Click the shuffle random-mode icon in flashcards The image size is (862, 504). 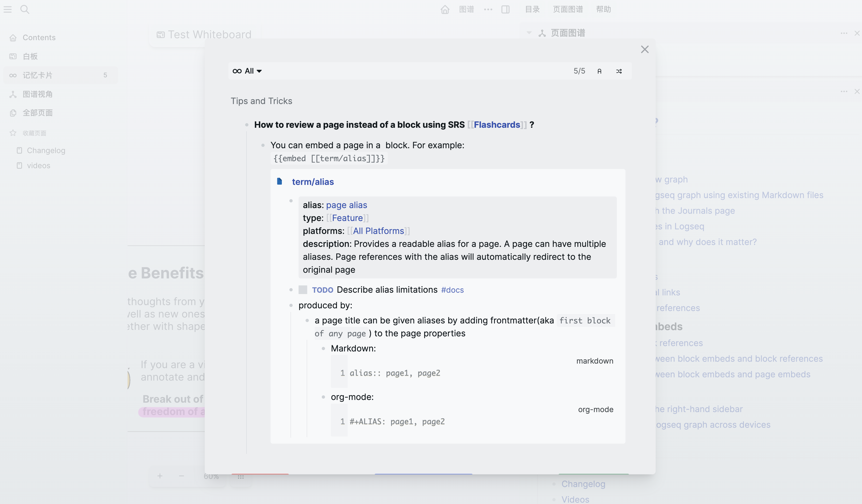pos(619,71)
